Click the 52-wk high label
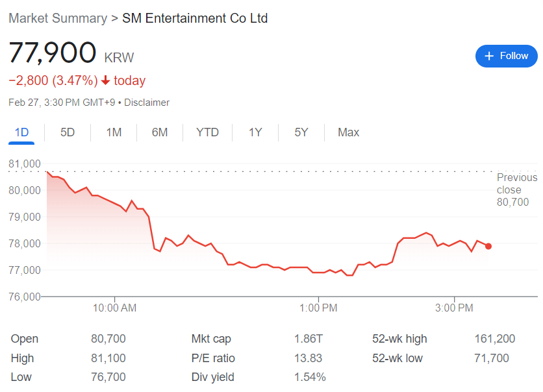 click(x=399, y=339)
